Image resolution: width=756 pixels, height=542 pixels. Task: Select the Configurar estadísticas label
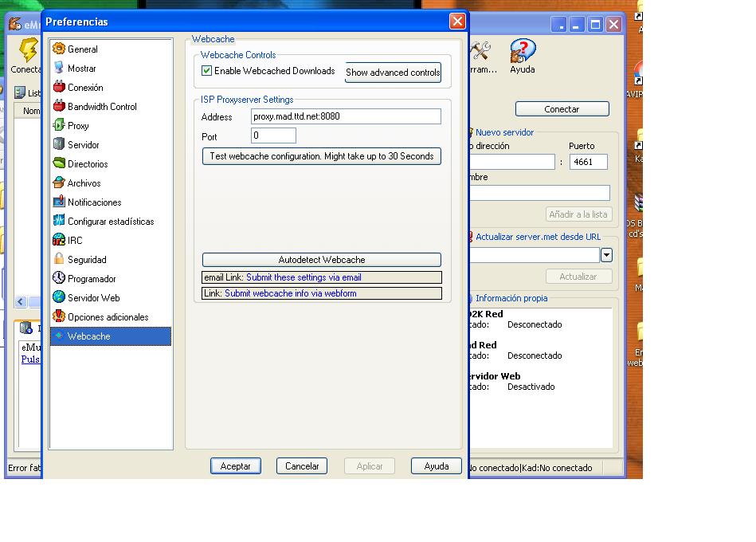coord(111,222)
